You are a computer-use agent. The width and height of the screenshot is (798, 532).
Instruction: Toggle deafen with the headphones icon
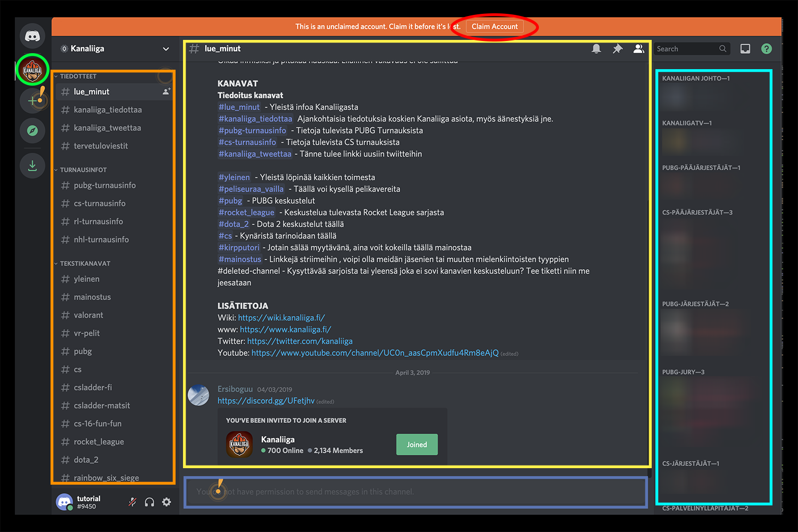149,502
